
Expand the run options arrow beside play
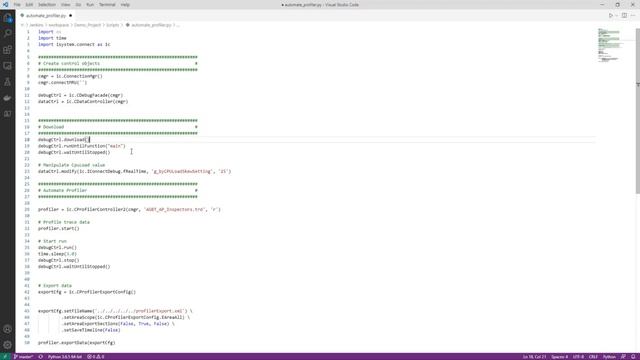(616, 16)
